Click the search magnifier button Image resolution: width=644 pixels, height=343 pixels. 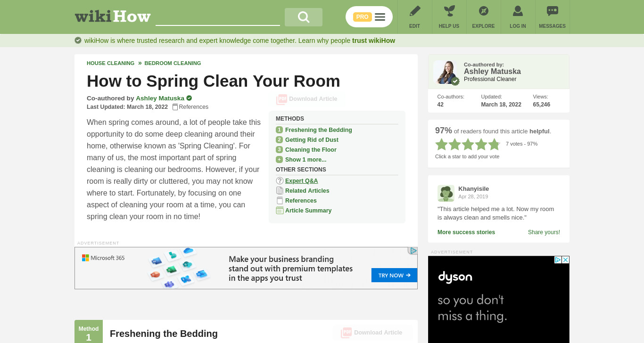(304, 17)
